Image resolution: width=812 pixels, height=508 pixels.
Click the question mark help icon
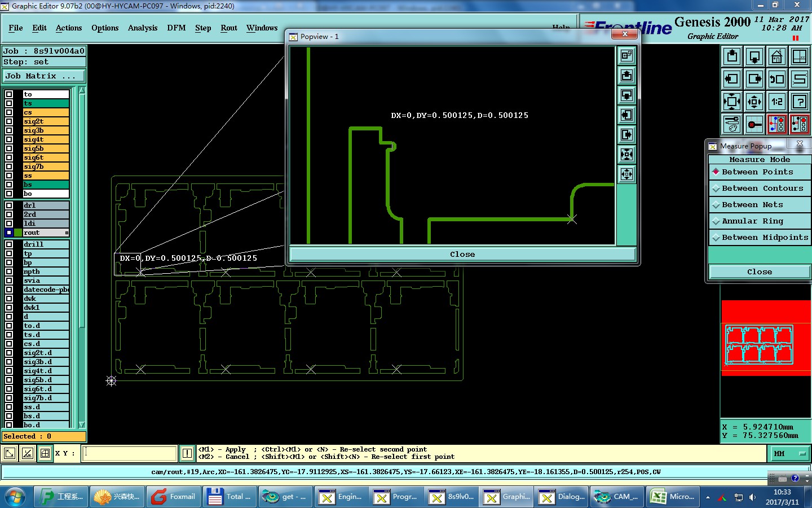800,102
